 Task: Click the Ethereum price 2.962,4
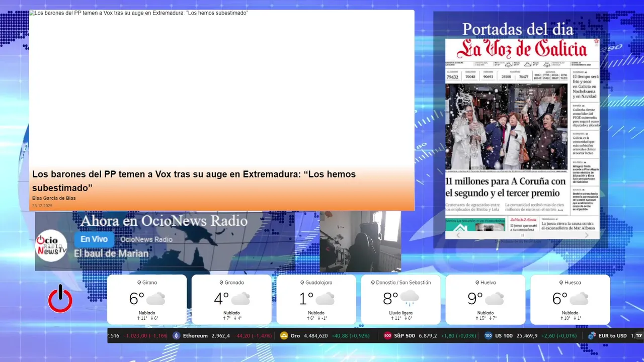pyautogui.click(x=221, y=336)
